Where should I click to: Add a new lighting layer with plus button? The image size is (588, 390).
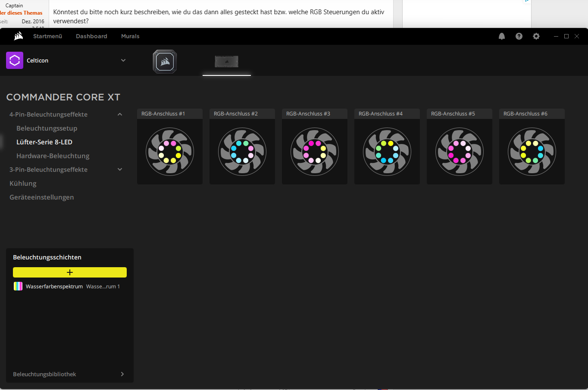(70, 272)
